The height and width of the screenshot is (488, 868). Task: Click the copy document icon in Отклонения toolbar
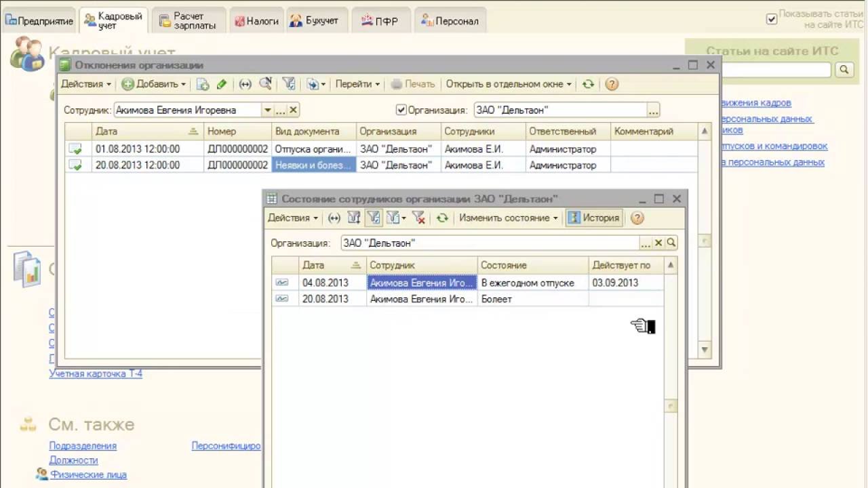pos(203,84)
